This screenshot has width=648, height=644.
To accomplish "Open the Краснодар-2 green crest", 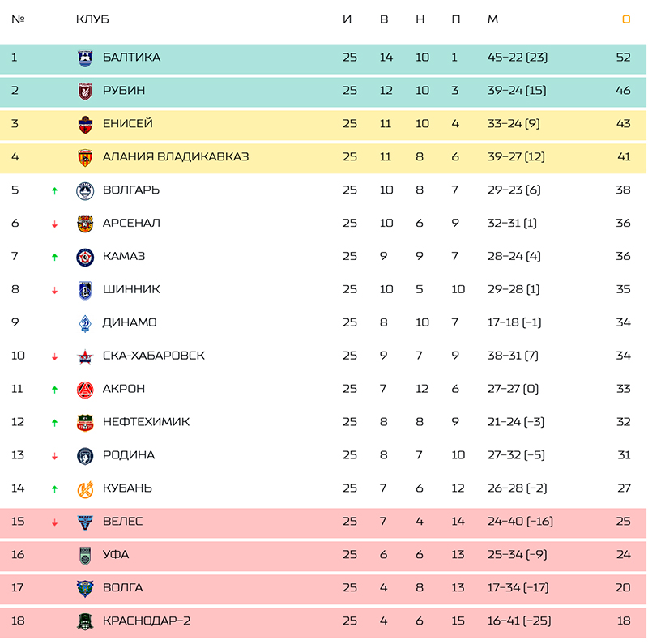I will tap(85, 621).
